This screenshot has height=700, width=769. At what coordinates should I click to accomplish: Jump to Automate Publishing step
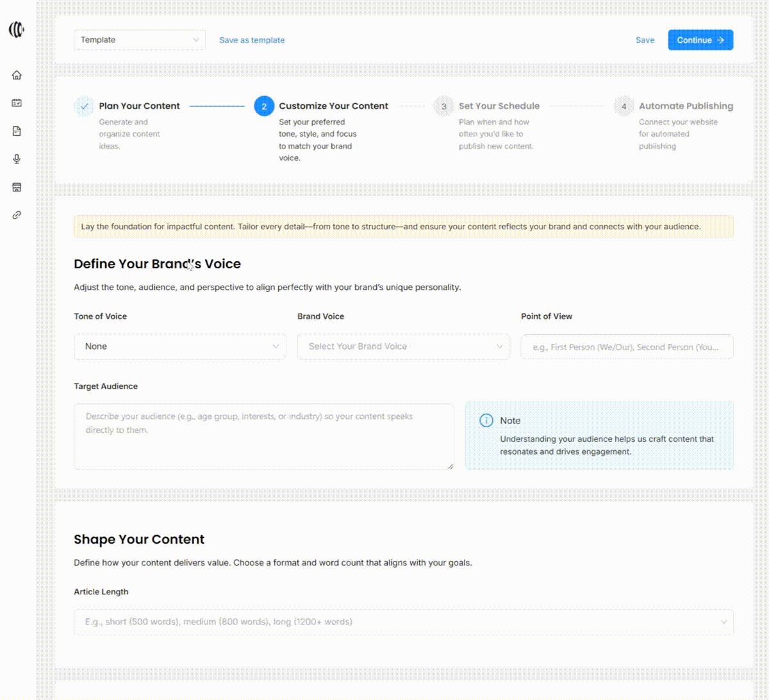pyautogui.click(x=685, y=106)
